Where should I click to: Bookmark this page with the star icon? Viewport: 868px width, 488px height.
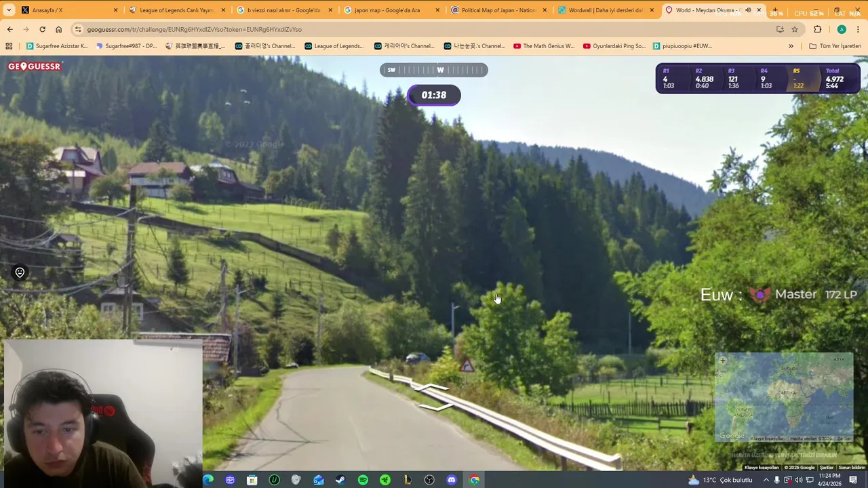pyautogui.click(x=795, y=29)
